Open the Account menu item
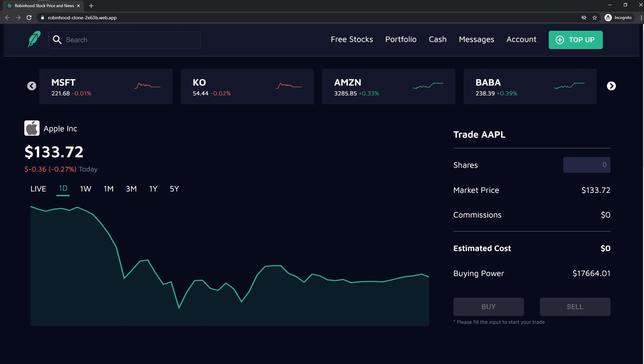 [521, 39]
